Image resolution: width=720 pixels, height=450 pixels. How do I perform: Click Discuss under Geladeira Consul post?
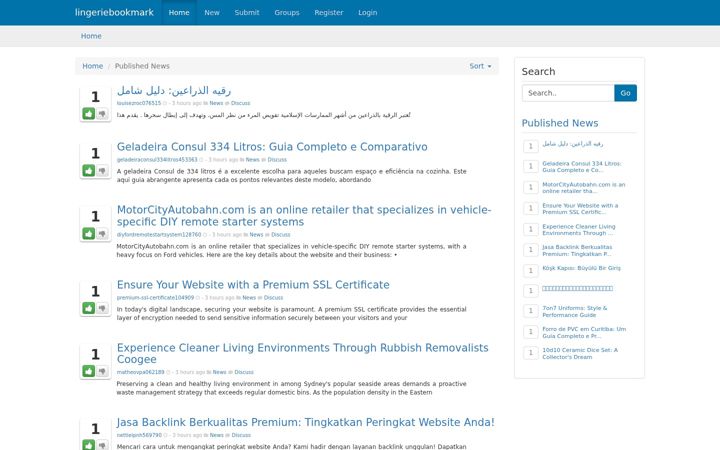point(277,160)
